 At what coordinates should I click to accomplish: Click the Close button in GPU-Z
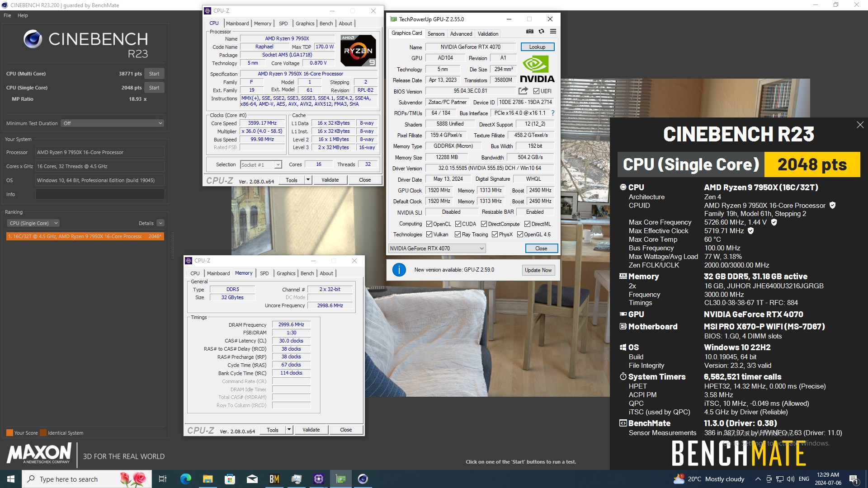[541, 249]
